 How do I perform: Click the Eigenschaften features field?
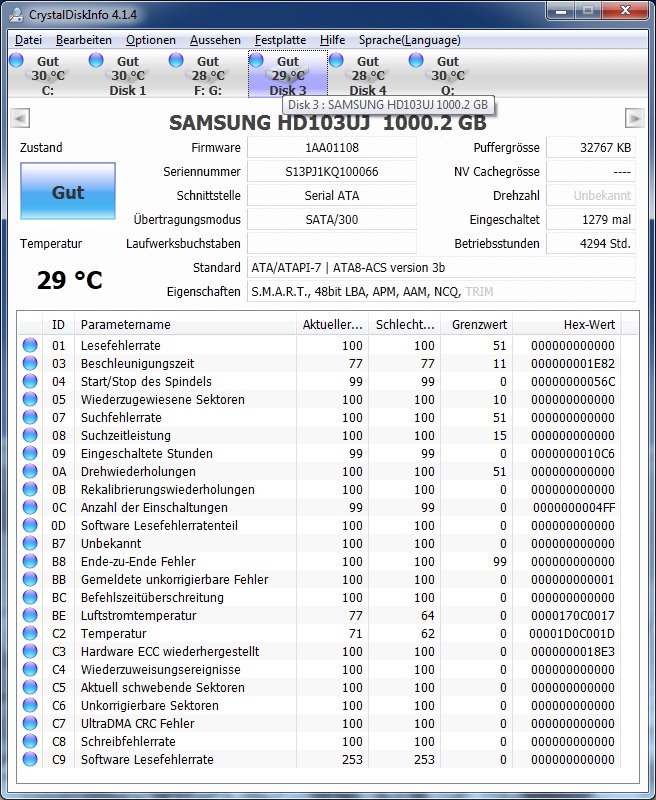point(441,292)
